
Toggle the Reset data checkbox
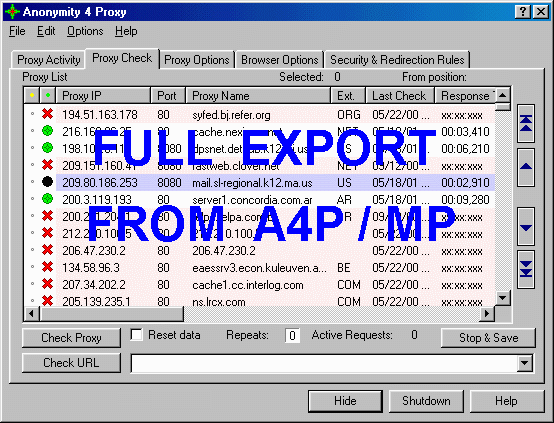(x=136, y=335)
